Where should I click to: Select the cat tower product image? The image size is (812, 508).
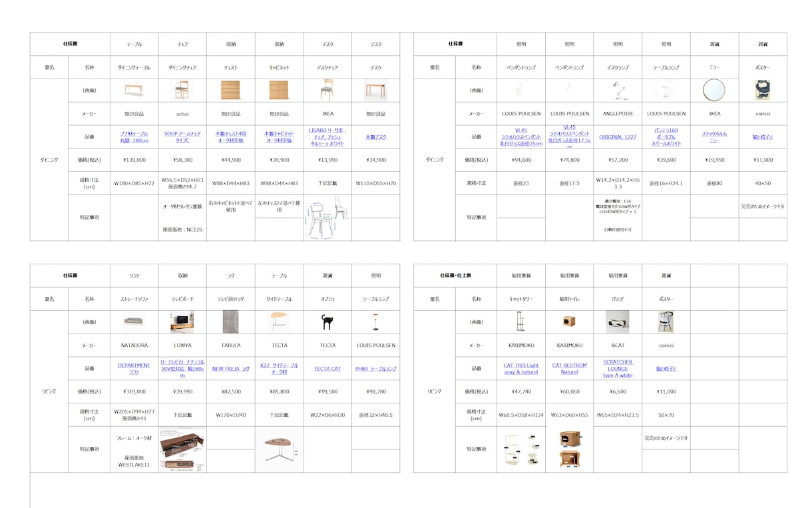coord(521,322)
